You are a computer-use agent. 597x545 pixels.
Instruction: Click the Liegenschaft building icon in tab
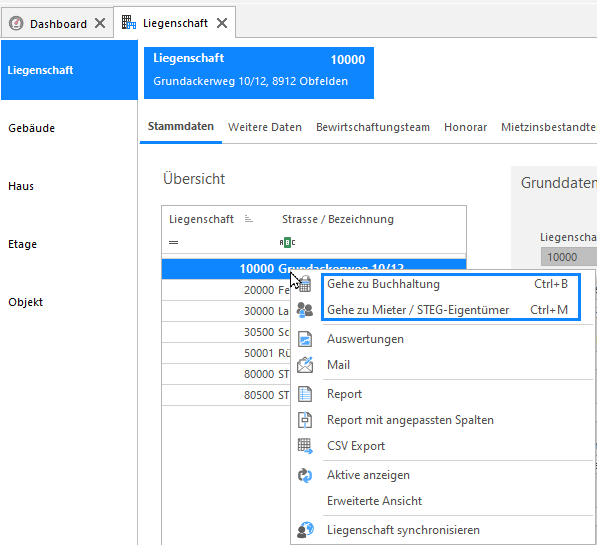click(129, 22)
